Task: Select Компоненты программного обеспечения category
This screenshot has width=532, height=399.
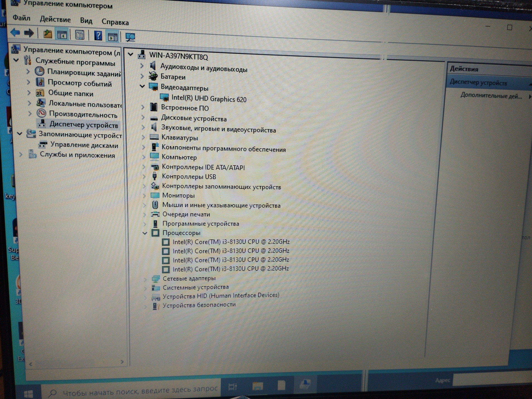Action: [x=224, y=148]
